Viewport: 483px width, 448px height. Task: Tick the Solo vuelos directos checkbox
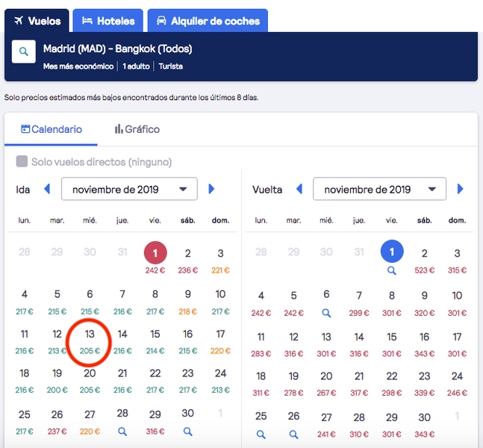click(x=22, y=161)
